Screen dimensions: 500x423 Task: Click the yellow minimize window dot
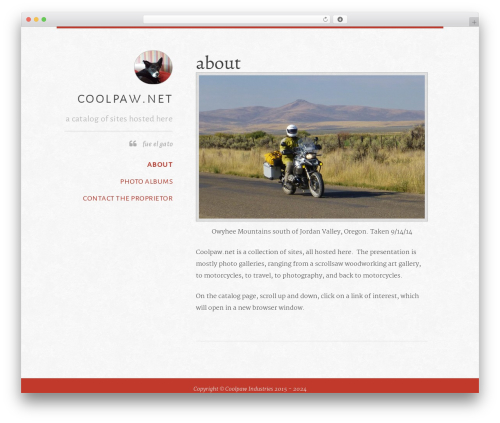click(36, 19)
